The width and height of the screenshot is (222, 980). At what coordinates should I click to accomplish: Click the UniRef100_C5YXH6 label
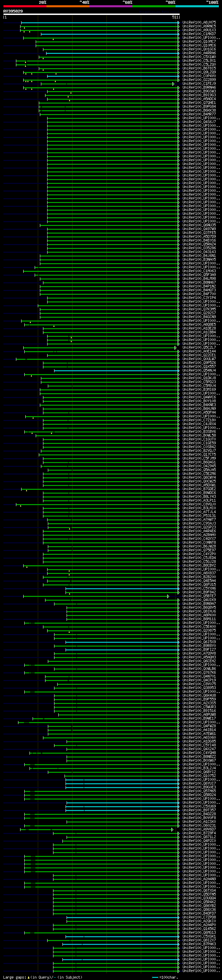(199, 589)
